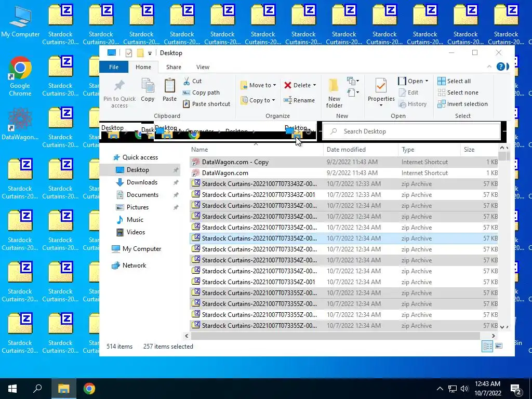
Task: Switch to the Share ribbon tab
Action: pyautogui.click(x=174, y=67)
